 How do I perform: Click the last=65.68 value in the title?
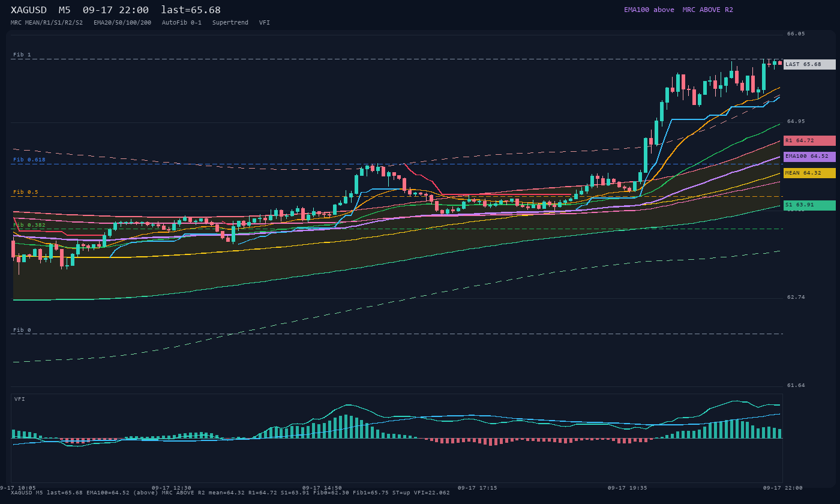coord(191,10)
